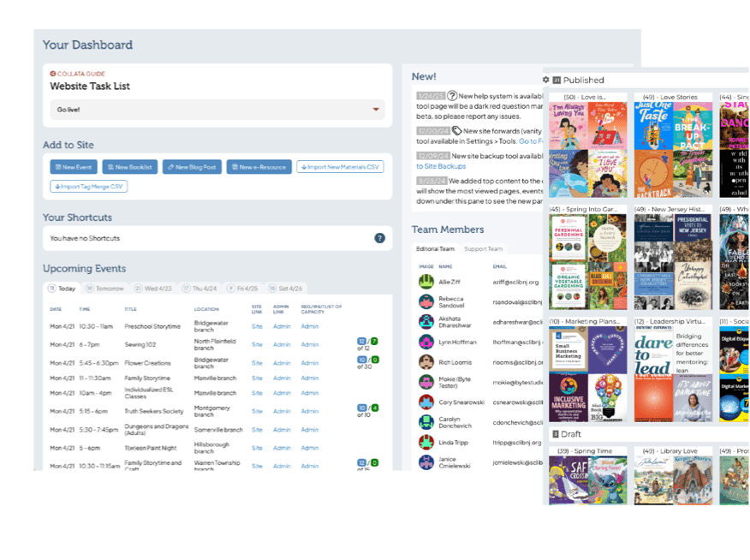Viewport: 750px width, 560px height.
Task: Open the Shortcuts help question mark icon
Action: (x=379, y=238)
